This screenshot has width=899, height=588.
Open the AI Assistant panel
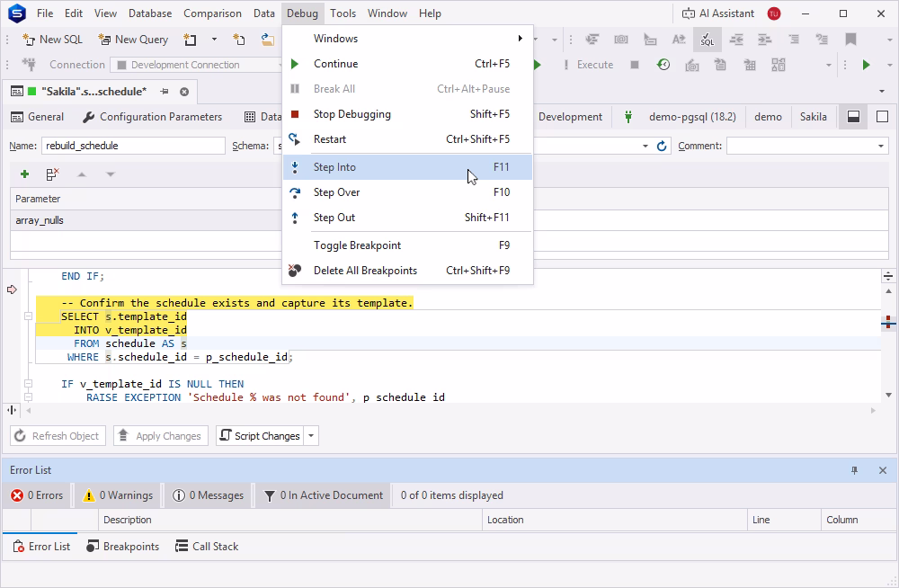point(717,13)
